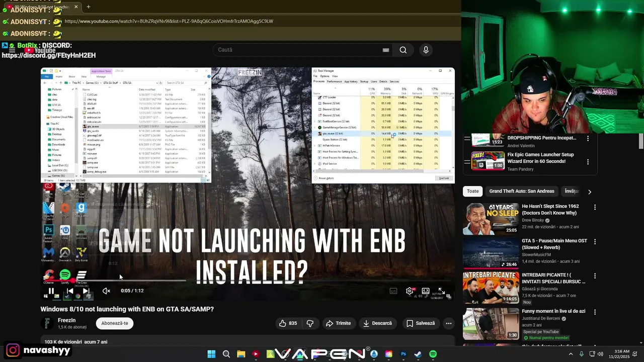Open the 61 Years No Sleep thumbnail
Screen dimensions: 644x362
(x=491, y=219)
